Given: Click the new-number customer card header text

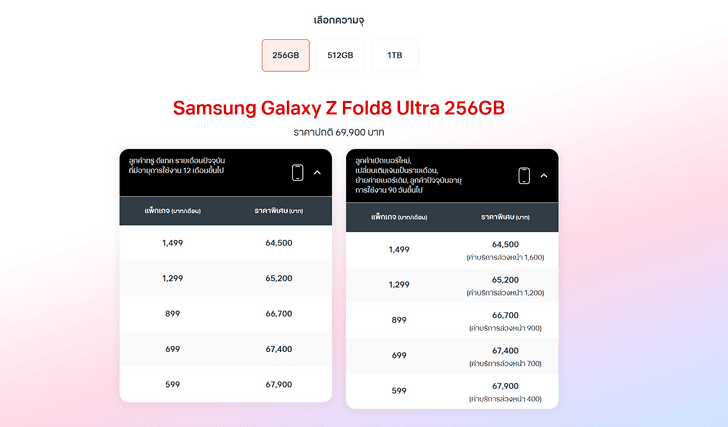Looking at the screenshot, I should pos(409,175).
